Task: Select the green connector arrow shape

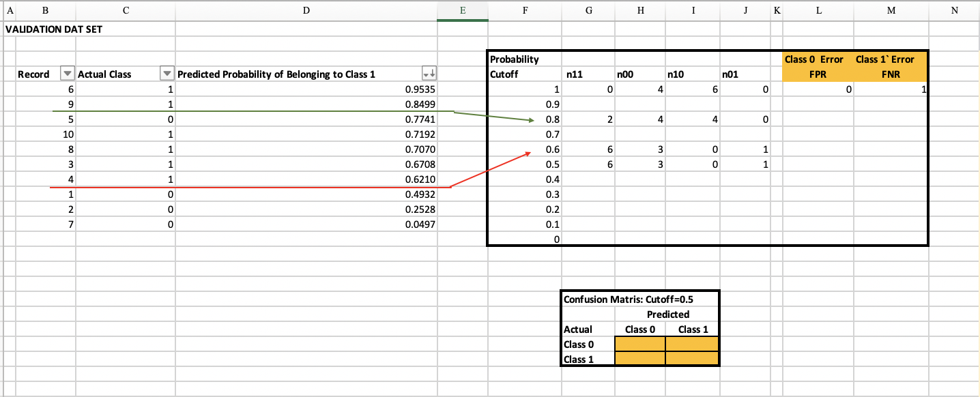Action: (x=273, y=111)
